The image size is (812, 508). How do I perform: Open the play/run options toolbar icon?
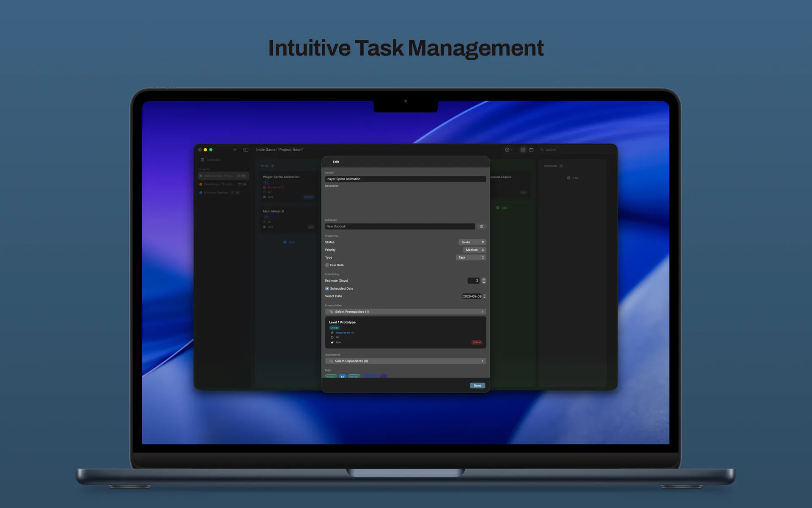[508, 150]
